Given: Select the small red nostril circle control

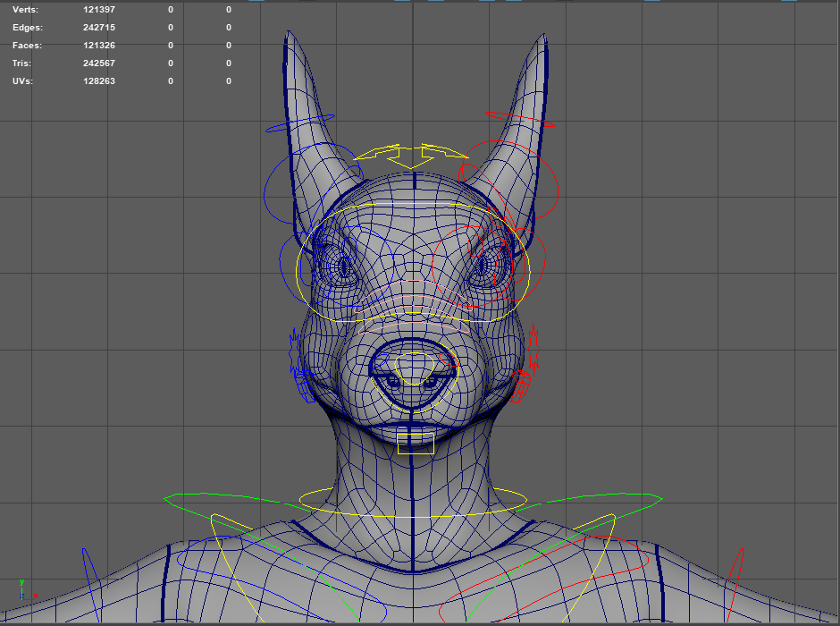Looking at the screenshot, I should (449, 360).
